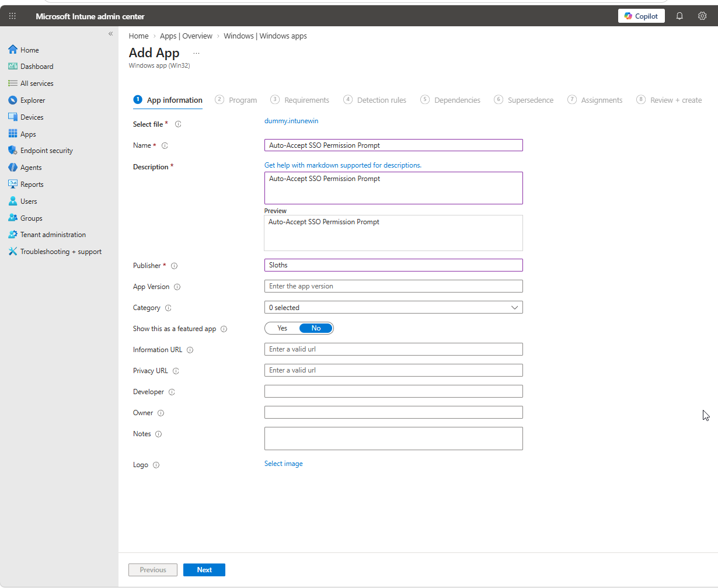Image resolution: width=718 pixels, height=588 pixels.
Task: Show info tooltip for Notes
Action: coord(158,434)
